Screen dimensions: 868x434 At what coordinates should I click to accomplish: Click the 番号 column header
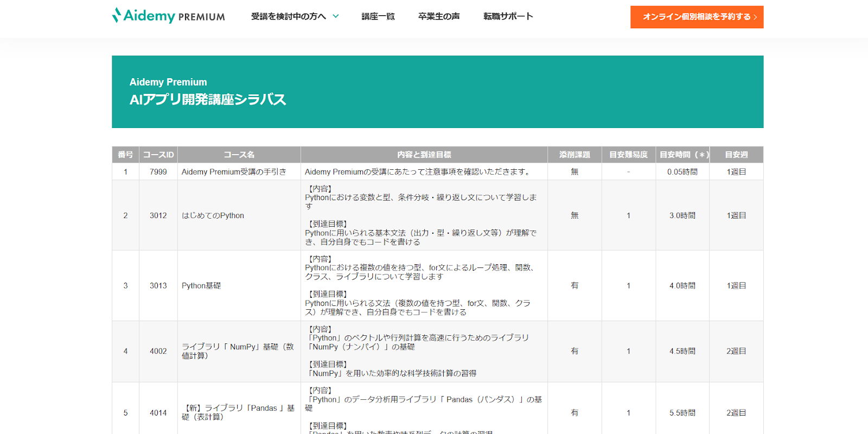[125, 155]
